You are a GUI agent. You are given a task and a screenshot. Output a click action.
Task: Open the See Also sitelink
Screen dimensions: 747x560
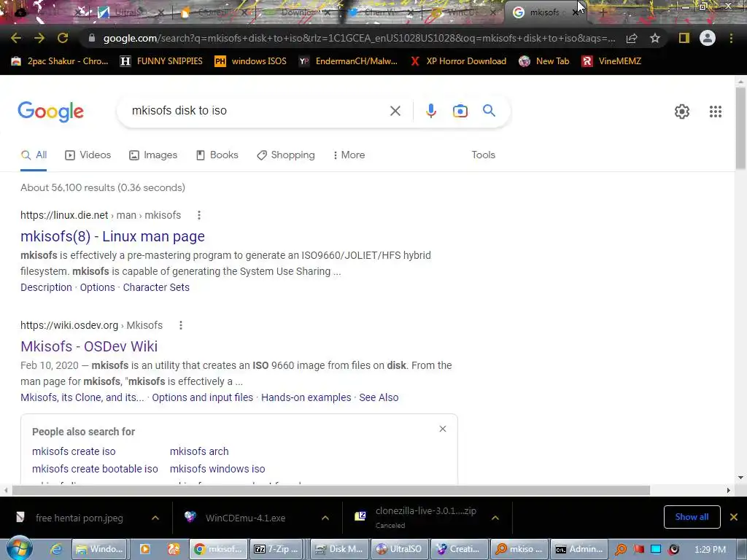(x=379, y=397)
